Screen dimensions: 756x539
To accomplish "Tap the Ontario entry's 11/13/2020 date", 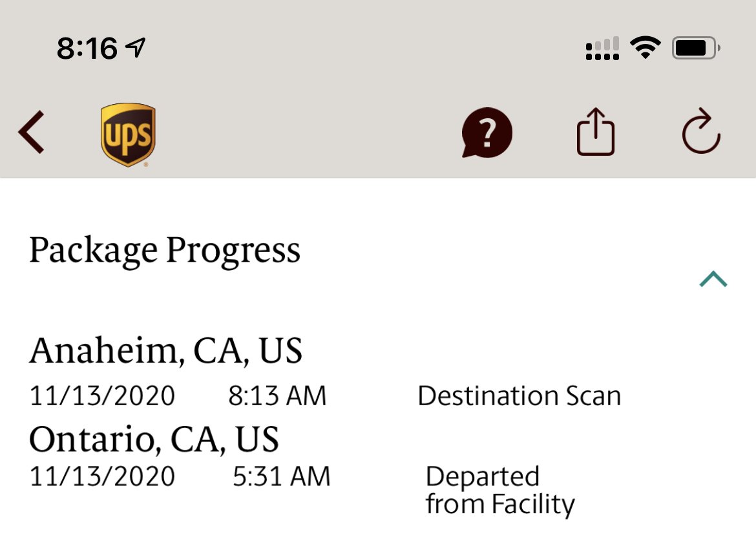I will pyautogui.click(x=102, y=477).
